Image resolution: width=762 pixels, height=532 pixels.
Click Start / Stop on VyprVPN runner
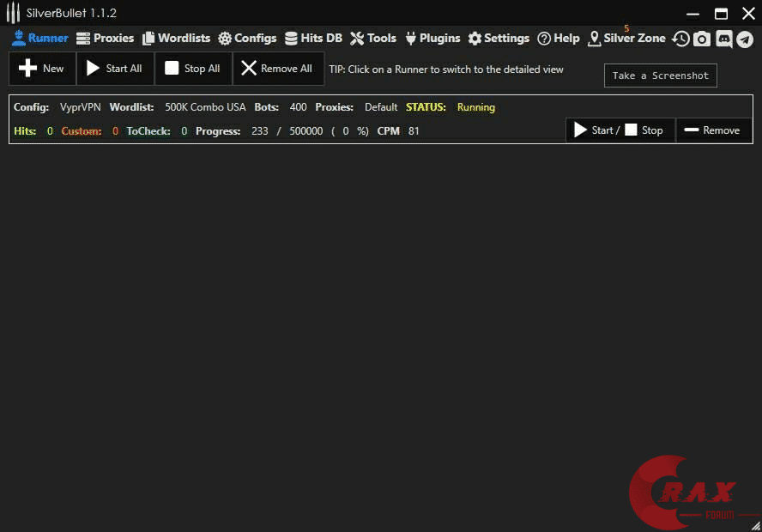point(620,130)
